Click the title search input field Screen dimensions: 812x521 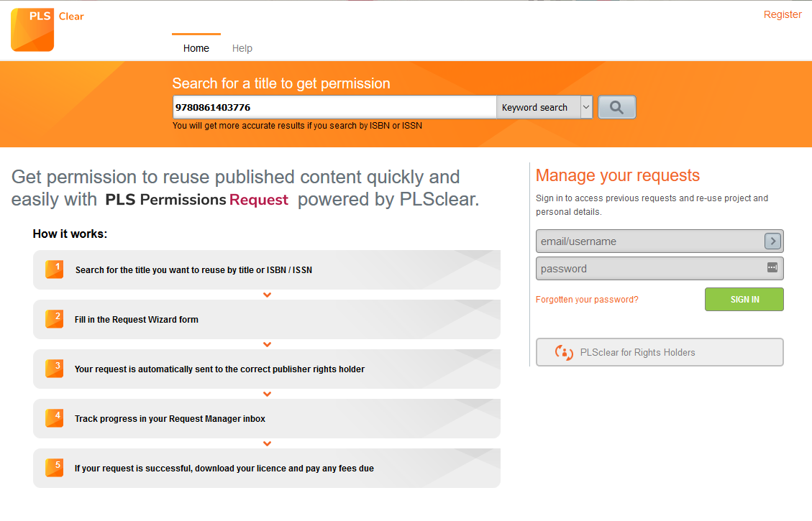(334, 107)
